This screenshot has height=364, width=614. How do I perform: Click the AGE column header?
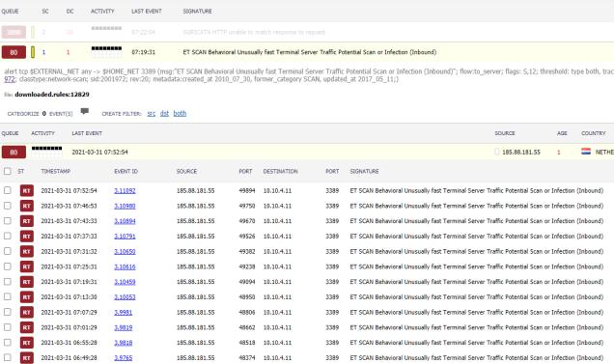[x=562, y=133]
